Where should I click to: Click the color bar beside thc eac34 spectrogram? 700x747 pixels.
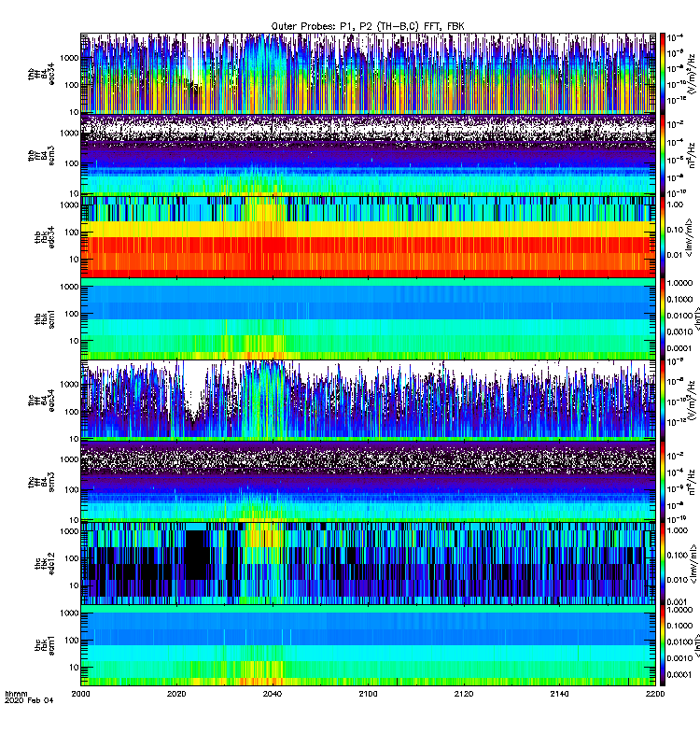(x=663, y=401)
